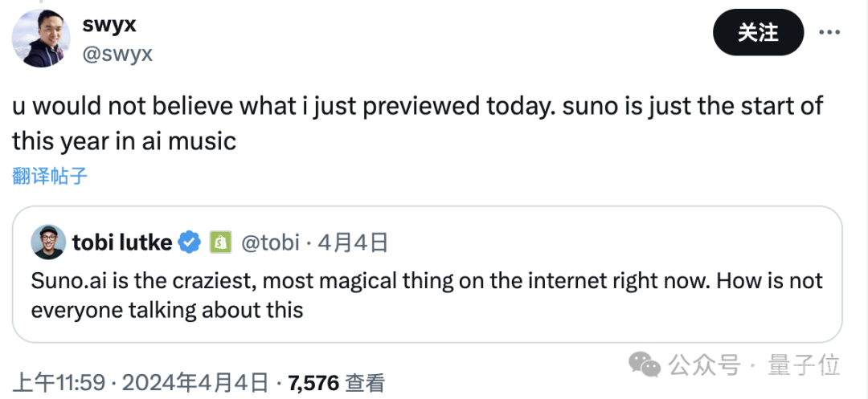Open the swyx display name link
Viewport: 868px width, 399px height.
(109, 24)
